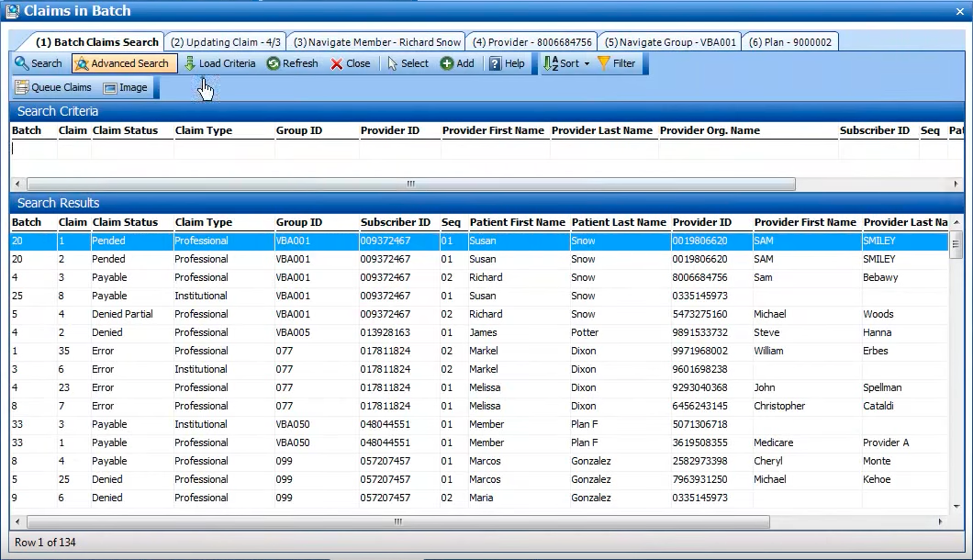Open Navigate Member - Richard Snow tab
Viewport: 973px width, 560px height.
click(377, 42)
